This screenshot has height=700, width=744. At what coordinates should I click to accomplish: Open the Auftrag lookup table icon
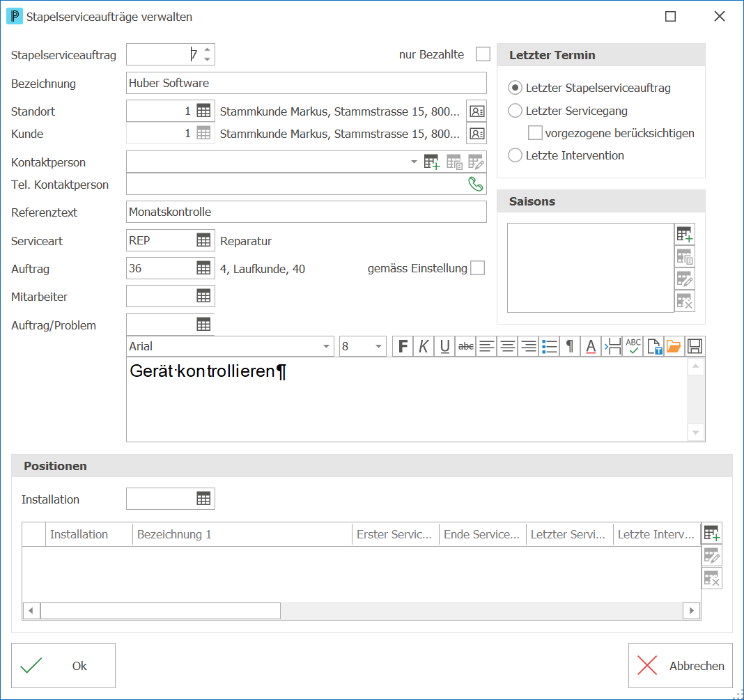coord(203,268)
